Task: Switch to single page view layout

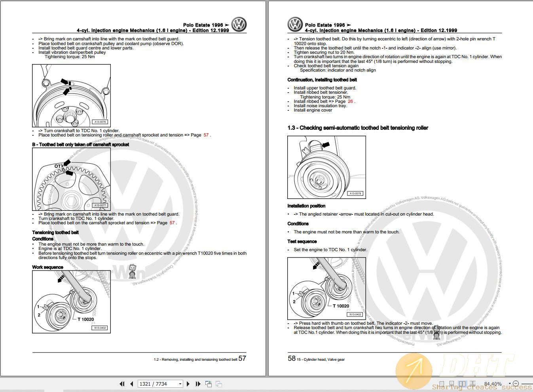Action: coord(442,384)
